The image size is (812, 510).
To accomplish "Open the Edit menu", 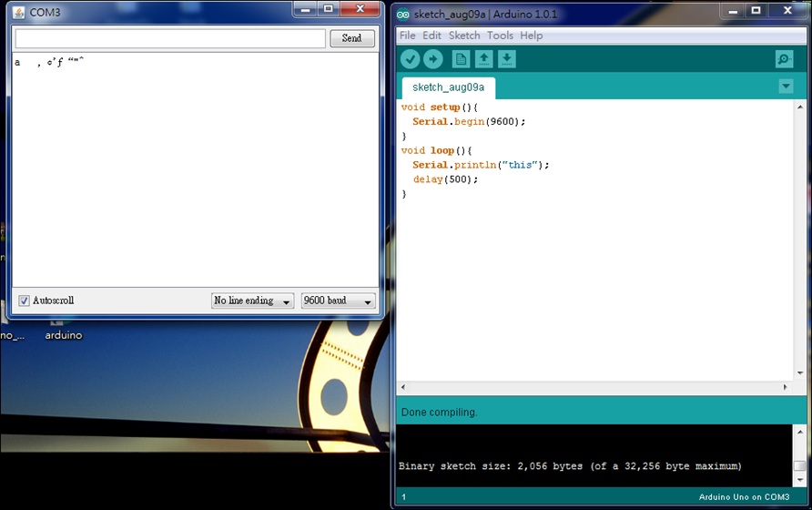I will pos(431,36).
